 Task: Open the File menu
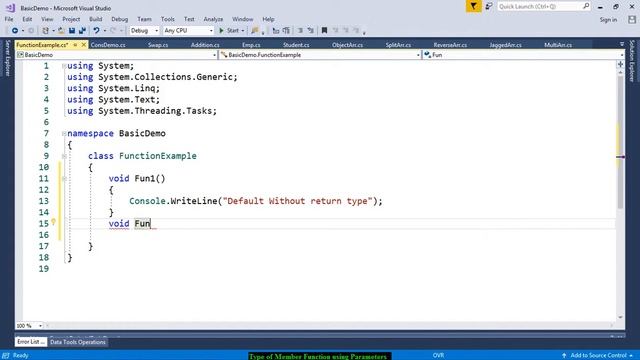9,19
